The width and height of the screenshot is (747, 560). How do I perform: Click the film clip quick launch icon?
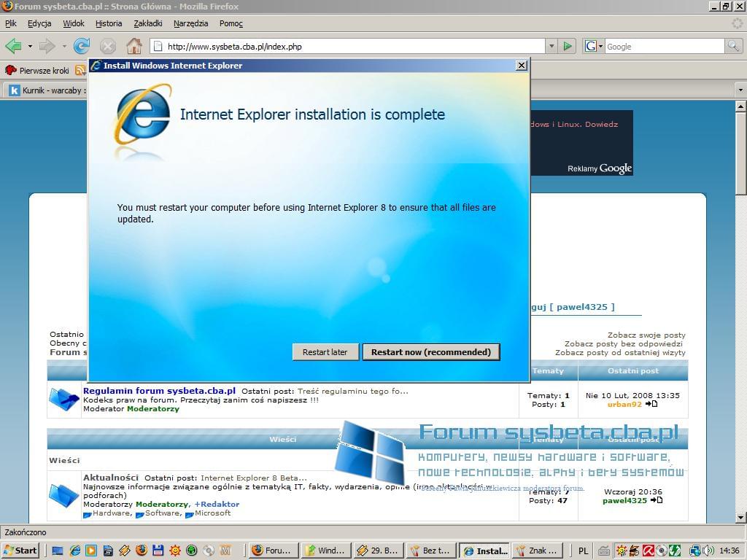tap(108, 551)
